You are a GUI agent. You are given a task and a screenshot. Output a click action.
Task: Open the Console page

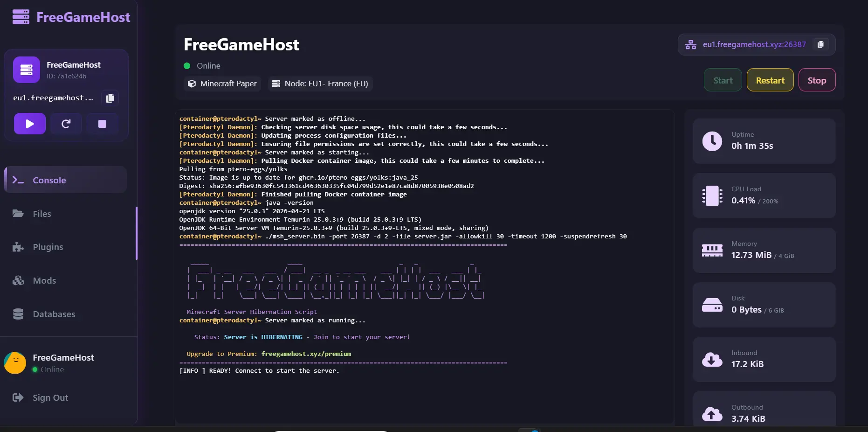65,180
